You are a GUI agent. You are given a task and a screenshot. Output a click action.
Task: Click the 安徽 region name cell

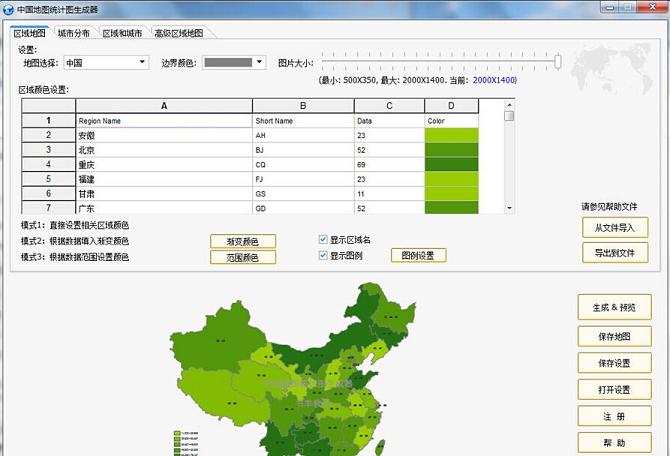coord(164,135)
